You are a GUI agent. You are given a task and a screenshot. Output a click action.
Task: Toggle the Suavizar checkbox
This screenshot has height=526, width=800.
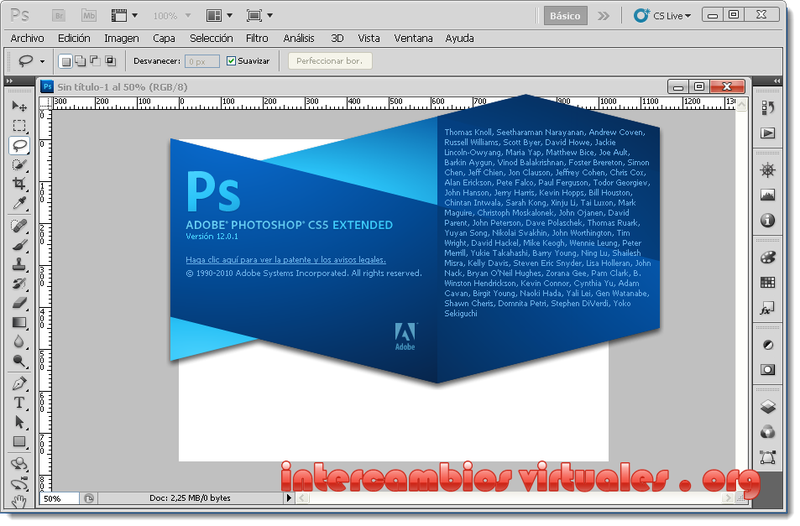[231, 61]
